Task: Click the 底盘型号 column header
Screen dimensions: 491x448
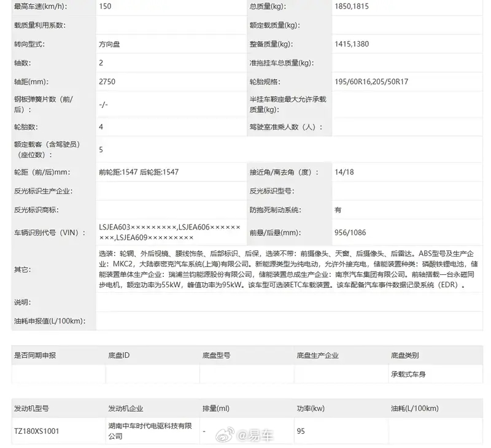Action: point(217,355)
